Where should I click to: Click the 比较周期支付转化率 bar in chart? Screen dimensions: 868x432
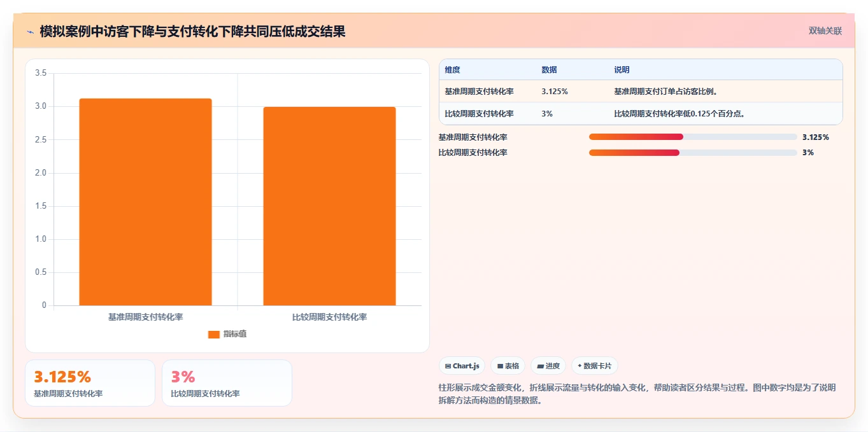coord(329,206)
